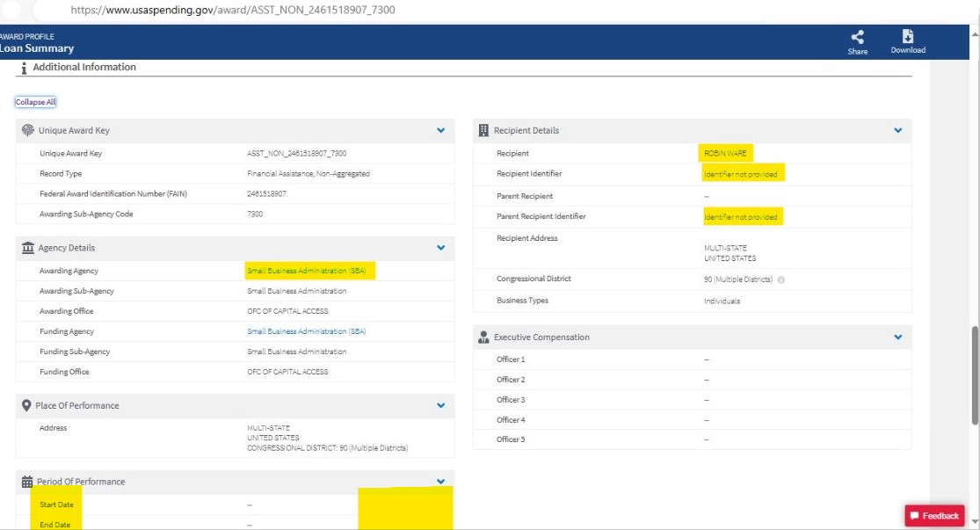The image size is (980, 530).
Task: Click the fingerprint icon beside Unique Award Key
Action: coord(27,130)
